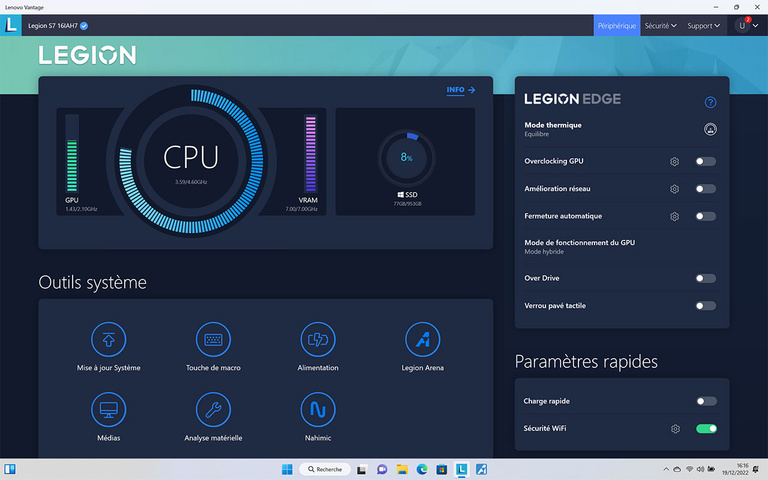Click the verified badge next to Legion S7 16IAH7
Image resolution: width=768 pixels, height=480 pixels.
pos(84,26)
